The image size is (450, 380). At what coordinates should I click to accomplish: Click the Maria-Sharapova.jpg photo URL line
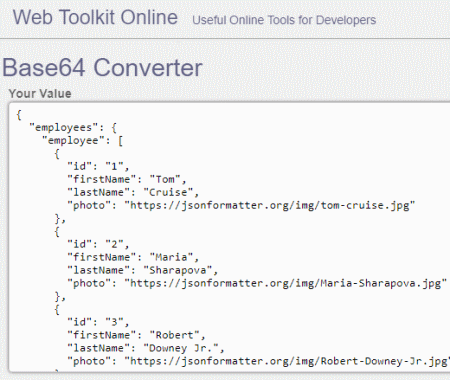coord(257,283)
